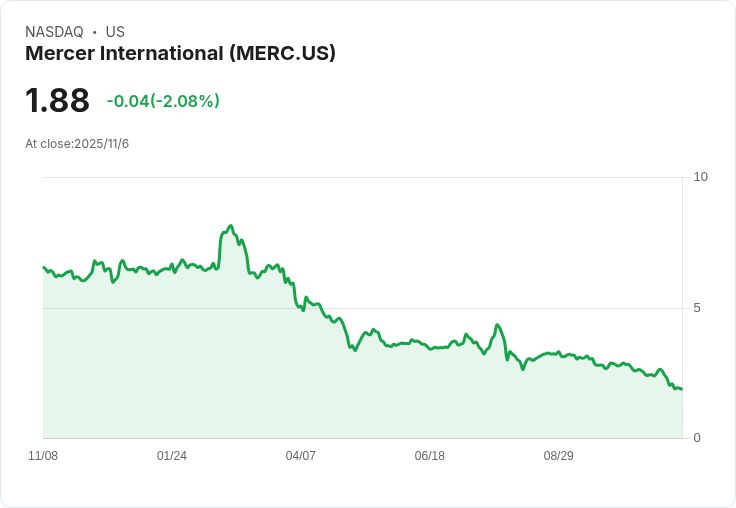736x508 pixels.
Task: Select the US market label
Action: coord(115,32)
